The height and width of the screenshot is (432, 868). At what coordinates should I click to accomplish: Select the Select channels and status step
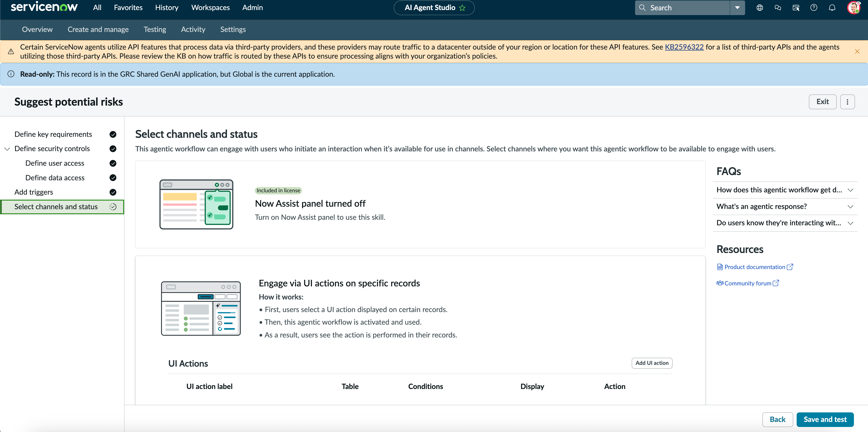point(62,207)
